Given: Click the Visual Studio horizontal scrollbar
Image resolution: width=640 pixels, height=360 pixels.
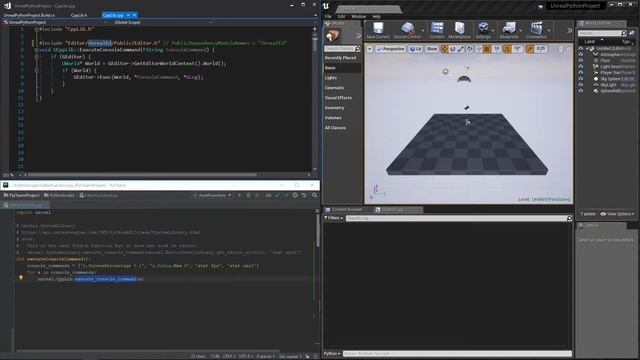Looking at the screenshot, I should coord(143,175).
